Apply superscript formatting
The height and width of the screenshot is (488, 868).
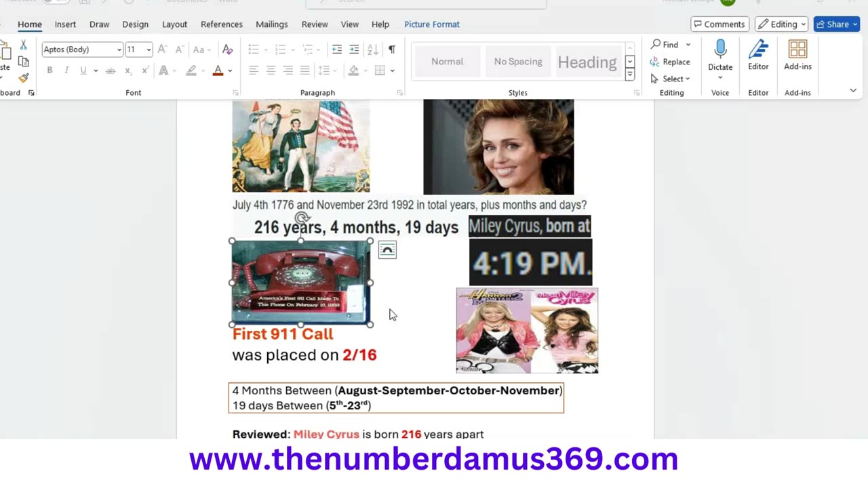tap(145, 70)
